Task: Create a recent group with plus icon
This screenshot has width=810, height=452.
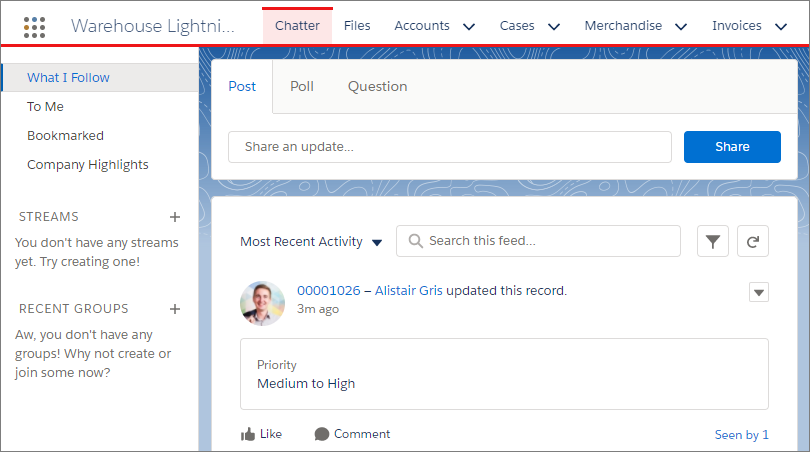Action: pyautogui.click(x=175, y=309)
